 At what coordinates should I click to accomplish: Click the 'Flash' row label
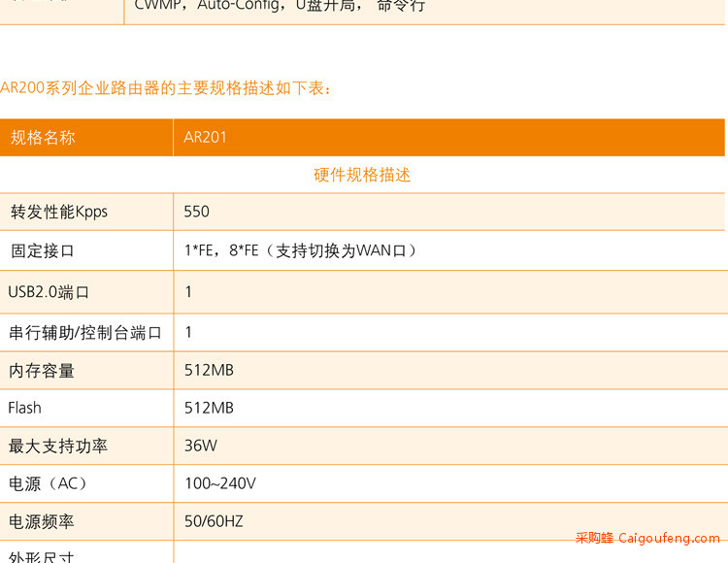(24, 408)
